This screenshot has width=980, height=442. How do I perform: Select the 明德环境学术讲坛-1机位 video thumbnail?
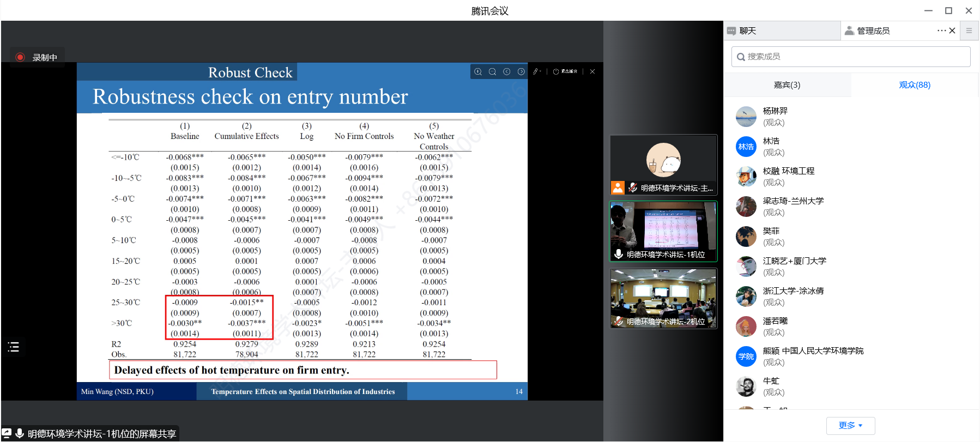pyautogui.click(x=663, y=231)
